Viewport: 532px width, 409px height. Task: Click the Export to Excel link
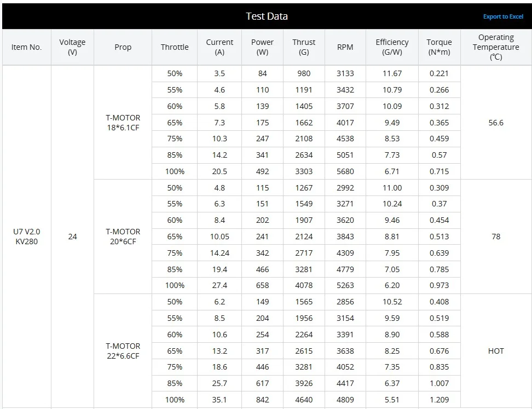coord(503,16)
